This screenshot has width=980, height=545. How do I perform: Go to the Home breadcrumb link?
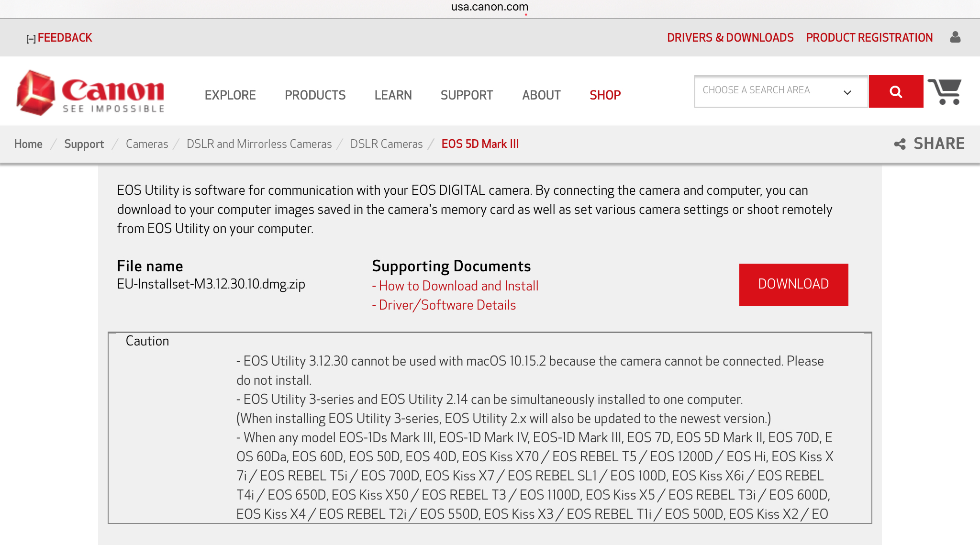(28, 144)
